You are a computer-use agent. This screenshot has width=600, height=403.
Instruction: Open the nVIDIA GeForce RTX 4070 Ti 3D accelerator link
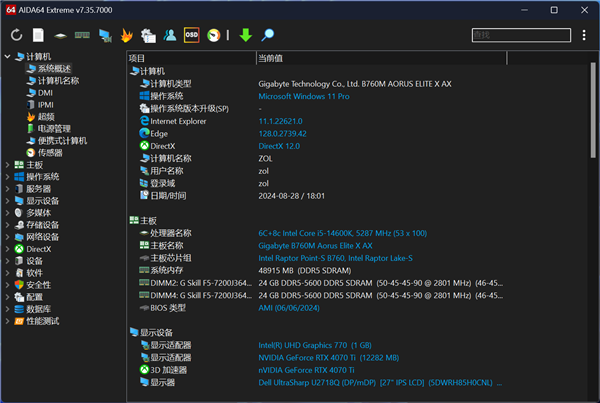306,370
